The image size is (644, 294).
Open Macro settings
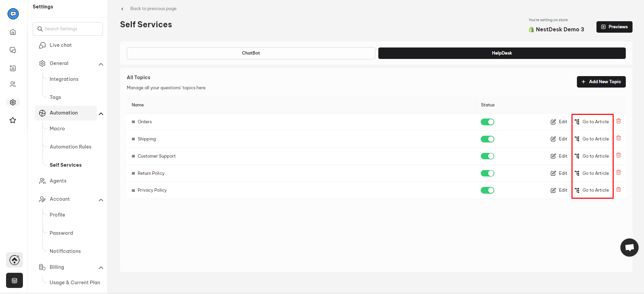tap(57, 129)
